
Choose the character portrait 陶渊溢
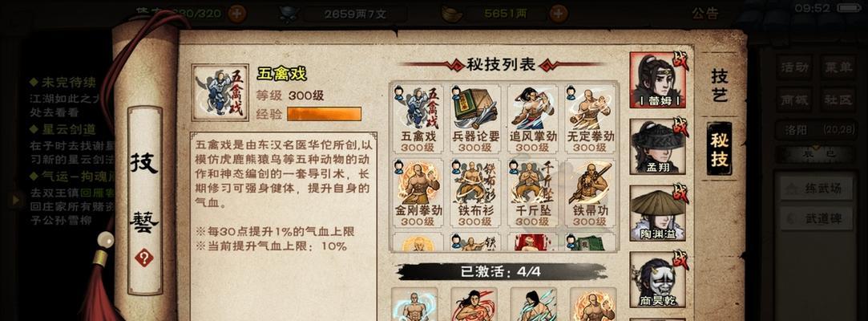[x=658, y=213]
